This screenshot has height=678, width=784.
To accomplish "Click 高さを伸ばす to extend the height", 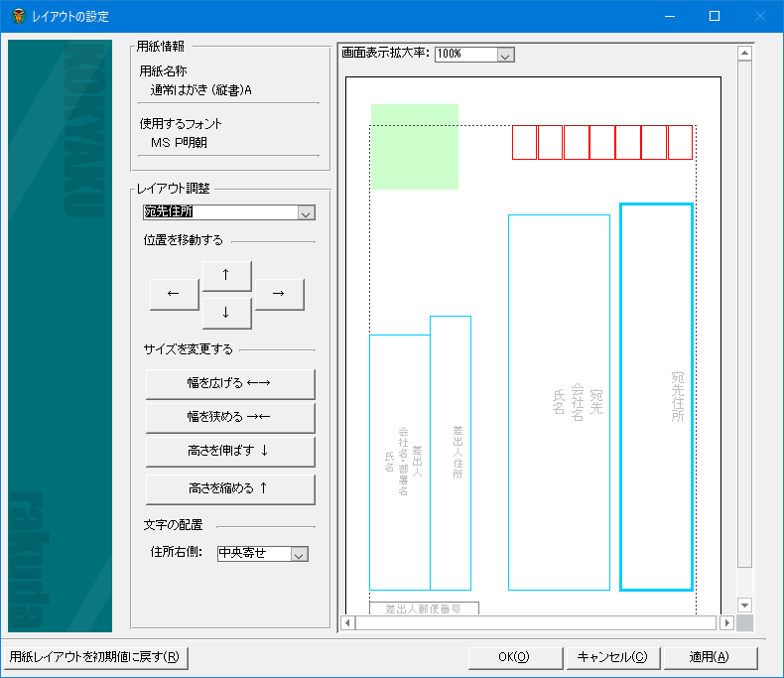I will [x=230, y=451].
